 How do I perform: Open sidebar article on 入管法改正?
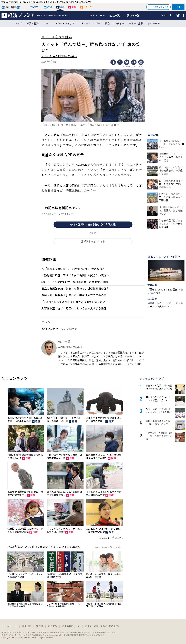[x=166, y=224]
